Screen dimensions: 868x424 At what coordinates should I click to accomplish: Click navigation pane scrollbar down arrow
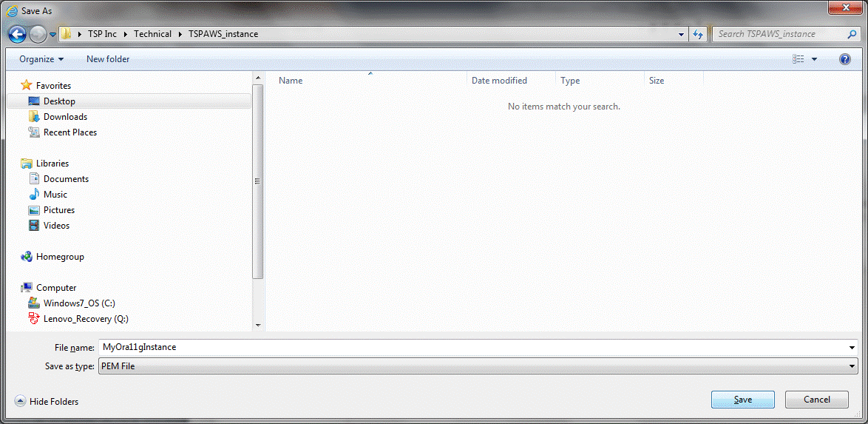[x=257, y=325]
